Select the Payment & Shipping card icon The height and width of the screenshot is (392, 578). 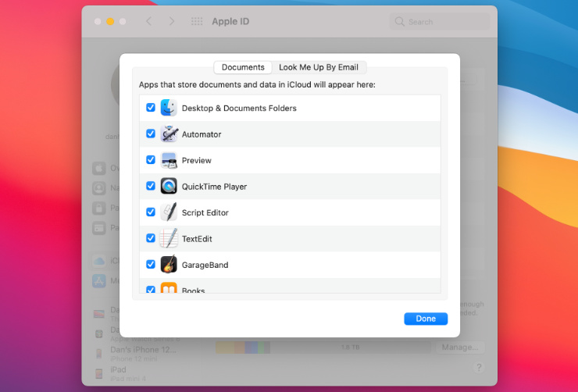pyautogui.click(x=98, y=228)
